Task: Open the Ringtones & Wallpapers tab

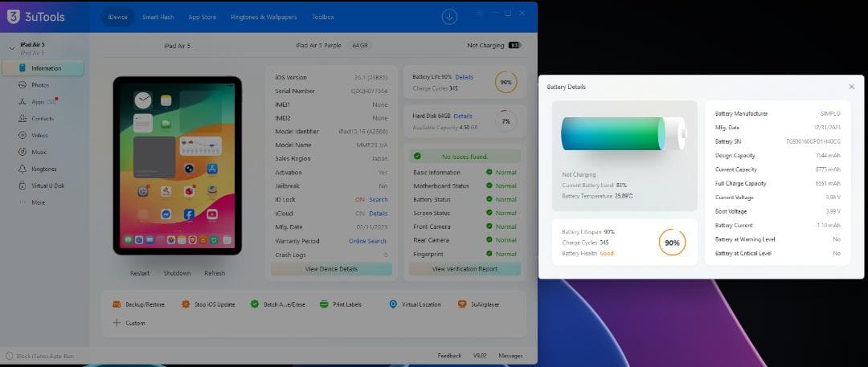Action: [x=264, y=17]
